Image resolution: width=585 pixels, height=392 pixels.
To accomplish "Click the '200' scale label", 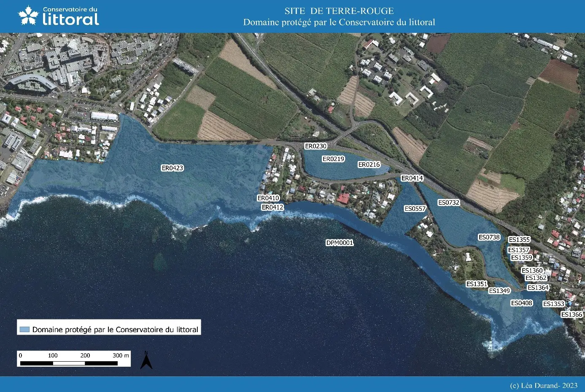I will 85,355.
